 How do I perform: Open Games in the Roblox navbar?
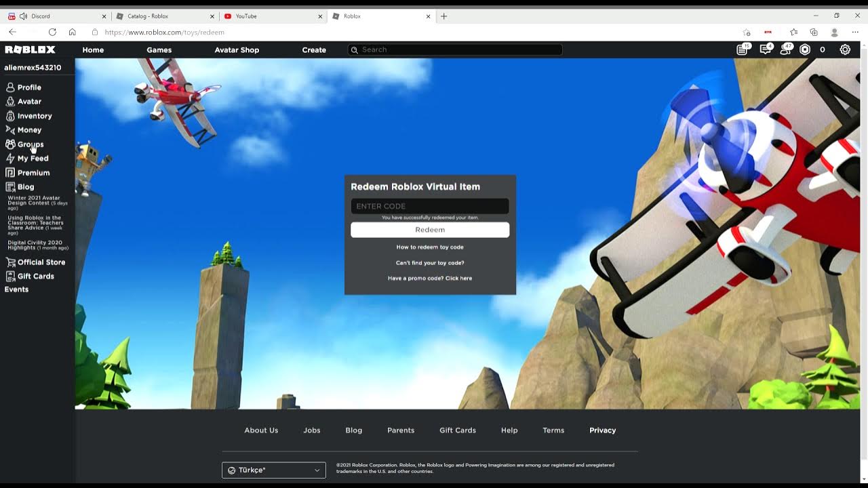coord(159,50)
